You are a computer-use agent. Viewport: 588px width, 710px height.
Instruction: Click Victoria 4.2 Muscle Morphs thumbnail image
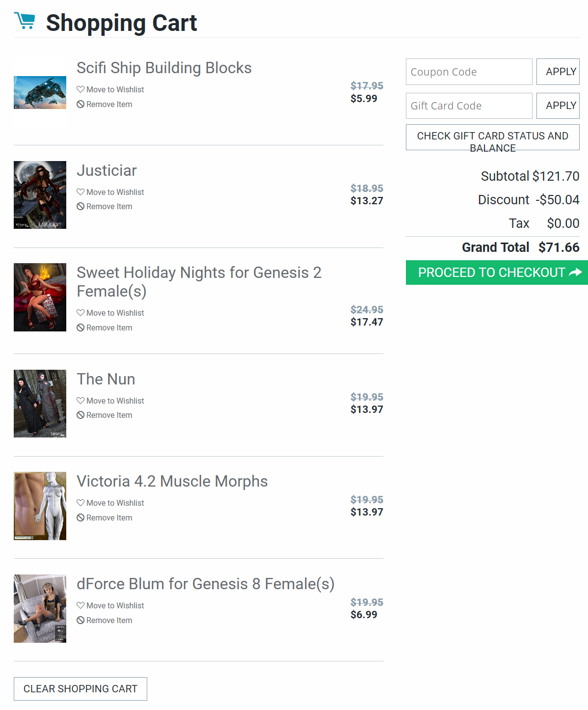click(x=40, y=506)
